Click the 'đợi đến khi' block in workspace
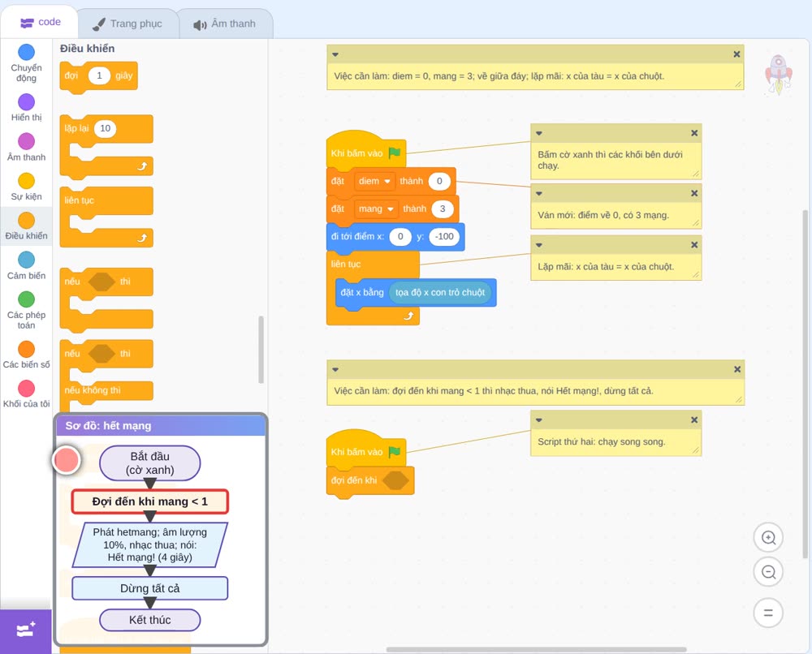The height and width of the screenshot is (654, 812). (369, 480)
